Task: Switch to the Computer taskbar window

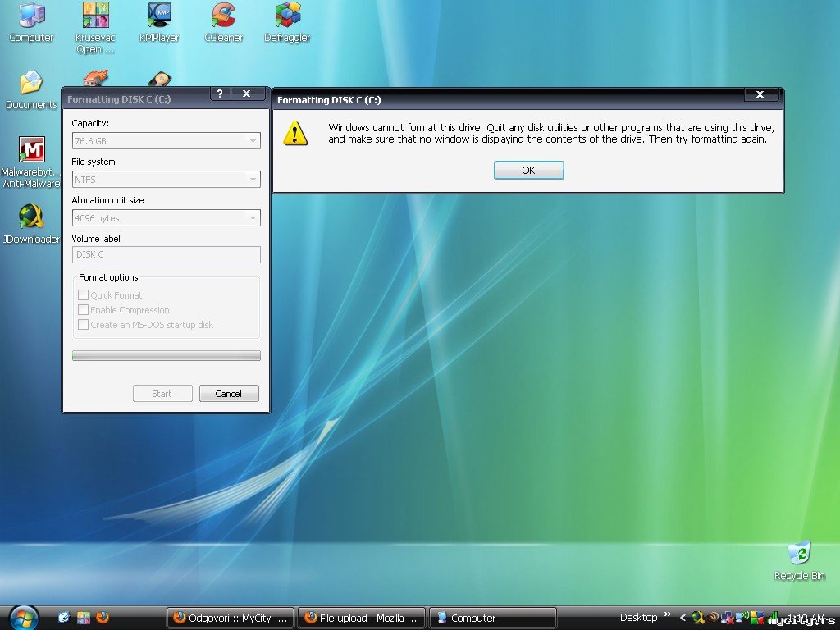Action: click(x=493, y=618)
